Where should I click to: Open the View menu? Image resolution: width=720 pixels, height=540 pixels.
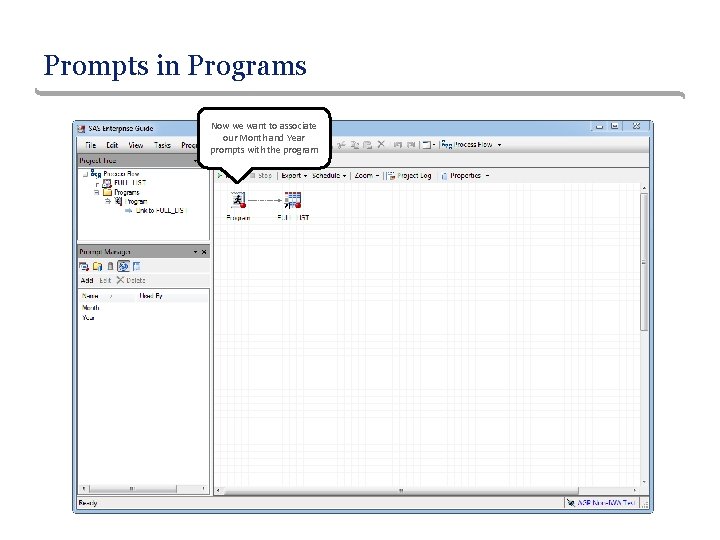tap(135, 145)
